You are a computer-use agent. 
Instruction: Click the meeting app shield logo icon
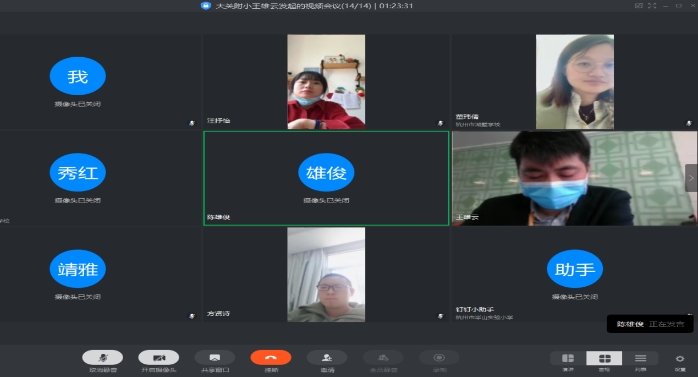pyautogui.click(x=206, y=6)
